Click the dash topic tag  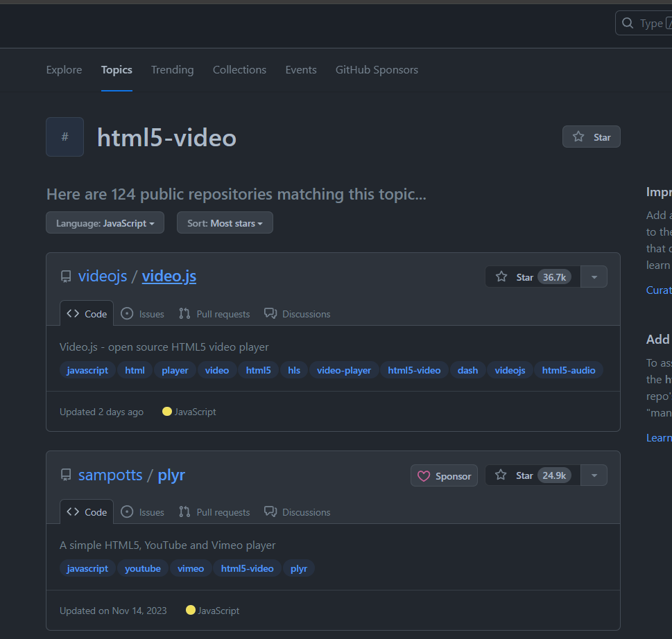coord(467,370)
